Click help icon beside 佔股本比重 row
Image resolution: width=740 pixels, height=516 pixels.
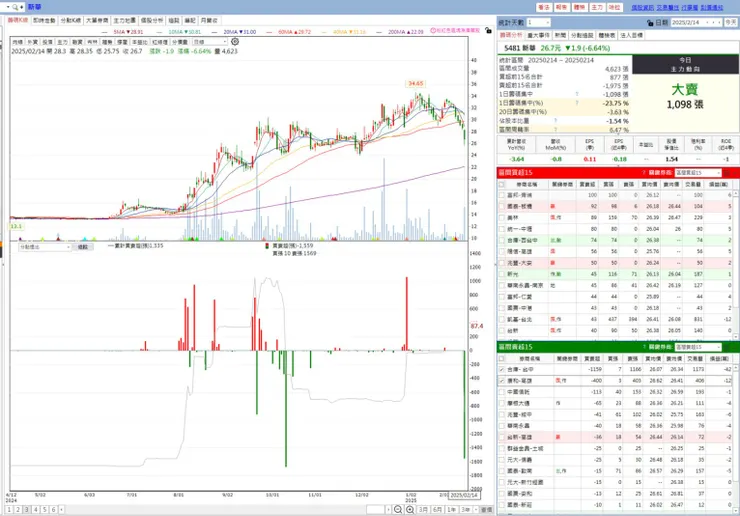(555, 121)
